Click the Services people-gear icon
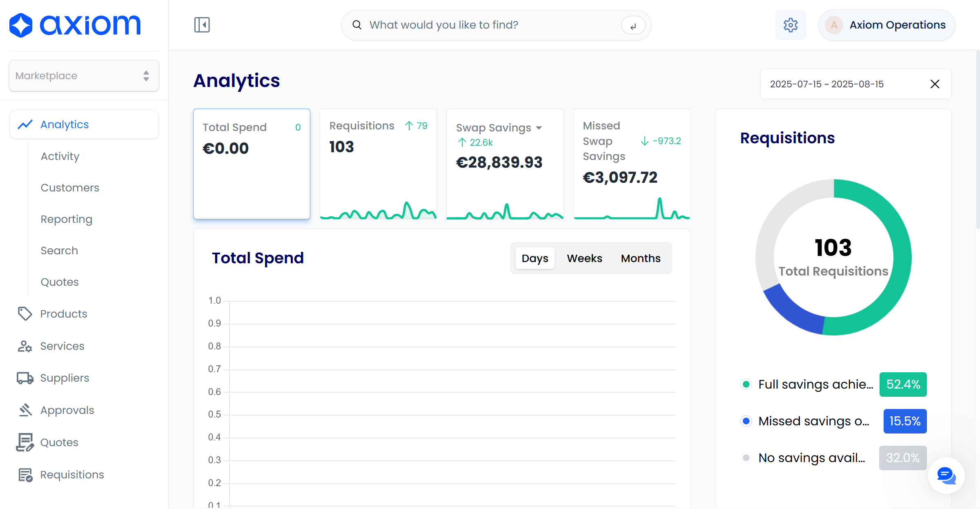Screen dimensions: 980x509 pyautogui.click(x=24, y=346)
